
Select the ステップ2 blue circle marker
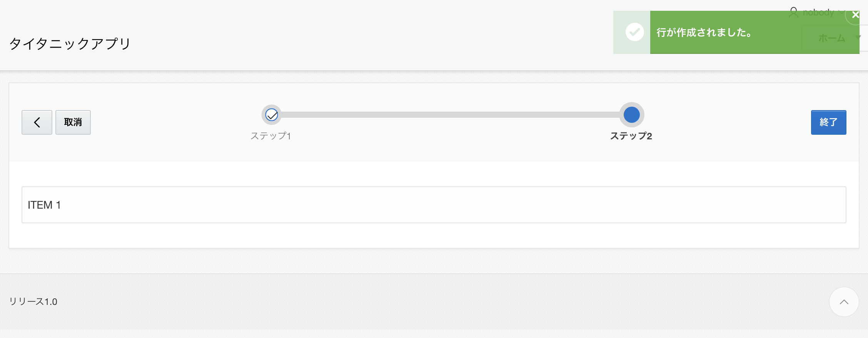coord(631,115)
